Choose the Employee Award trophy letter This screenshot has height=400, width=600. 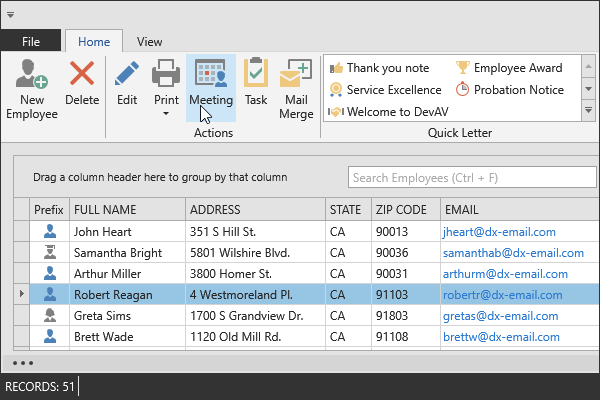pos(508,68)
